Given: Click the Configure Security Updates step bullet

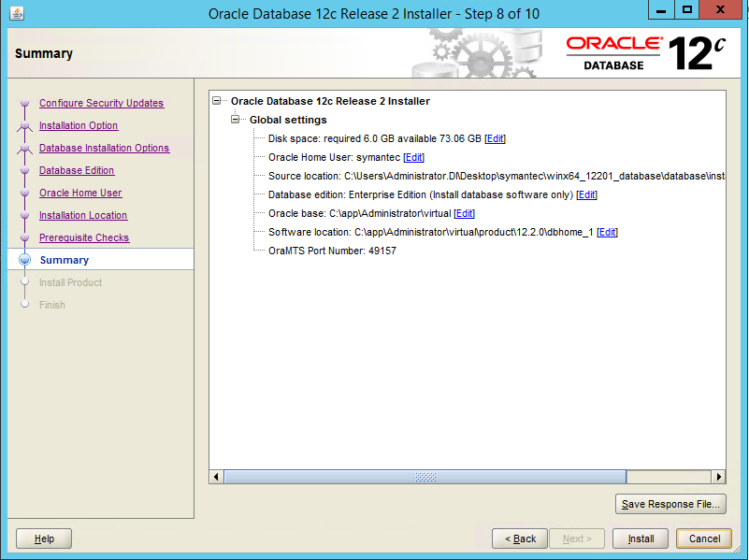Looking at the screenshot, I should (25, 103).
